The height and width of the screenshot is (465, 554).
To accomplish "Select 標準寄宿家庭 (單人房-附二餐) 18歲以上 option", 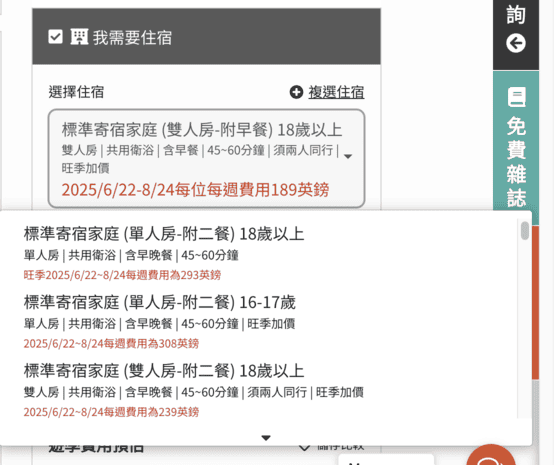I will click(260, 254).
